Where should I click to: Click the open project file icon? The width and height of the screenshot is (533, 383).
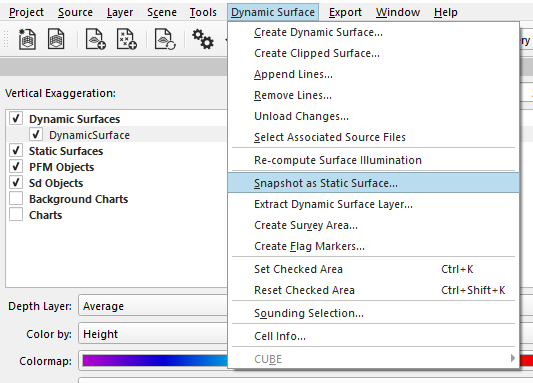[x=56, y=39]
